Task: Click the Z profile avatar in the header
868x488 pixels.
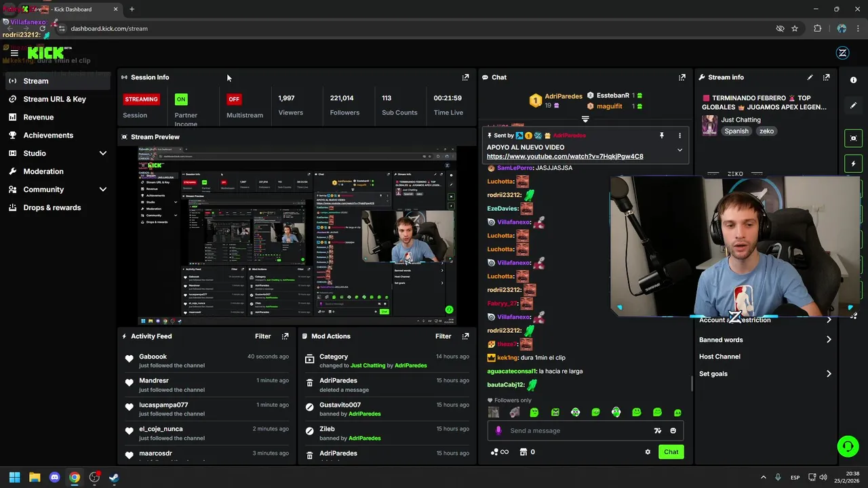Action: [x=843, y=53]
